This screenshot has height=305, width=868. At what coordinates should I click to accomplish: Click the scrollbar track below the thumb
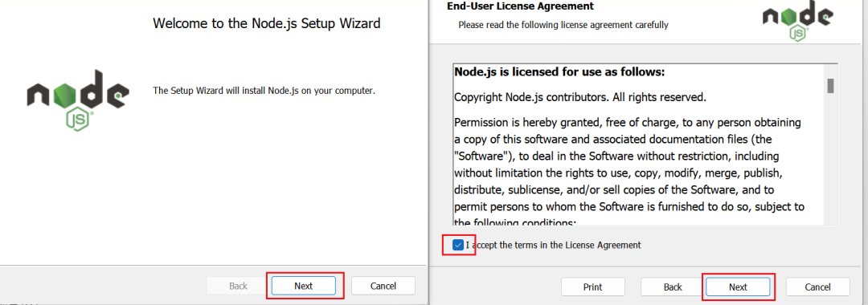(x=830, y=159)
